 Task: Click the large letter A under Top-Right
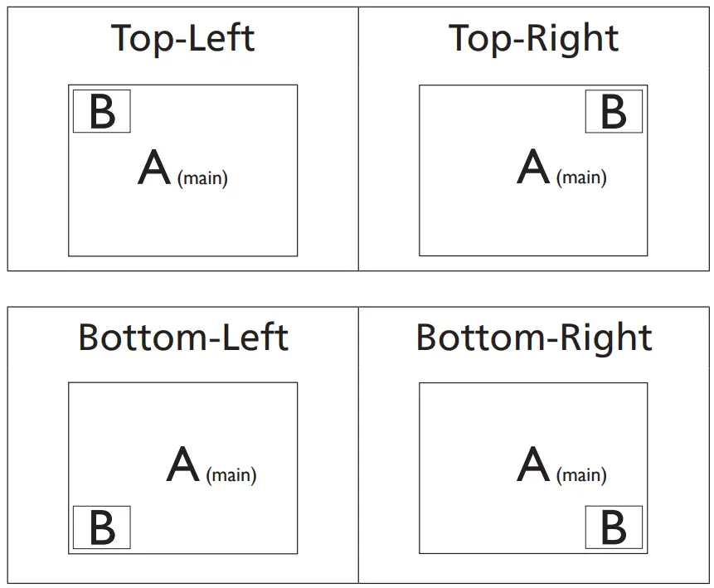533,168
